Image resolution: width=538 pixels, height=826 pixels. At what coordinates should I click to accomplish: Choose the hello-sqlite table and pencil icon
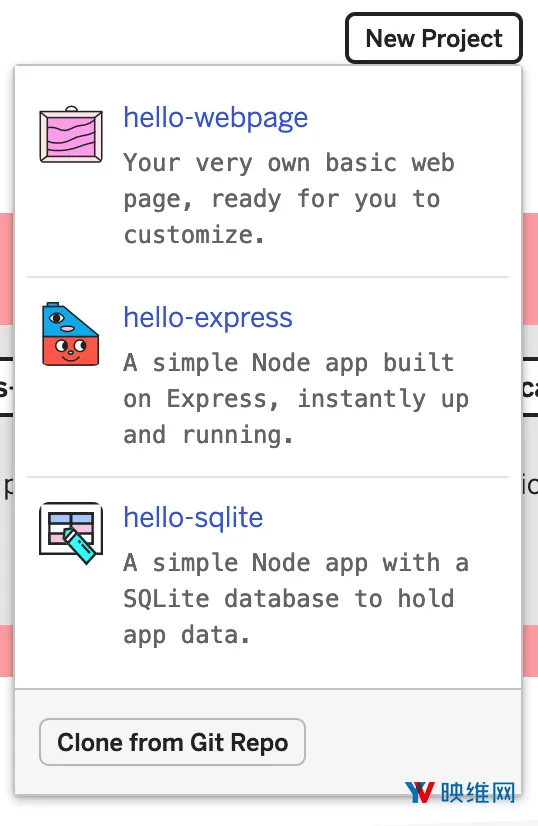71,533
